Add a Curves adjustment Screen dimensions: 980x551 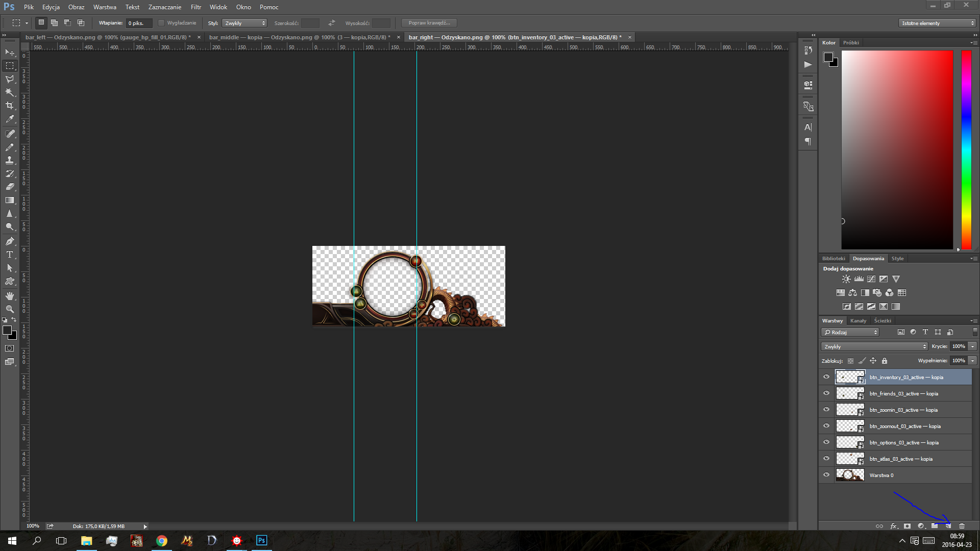tap(871, 279)
